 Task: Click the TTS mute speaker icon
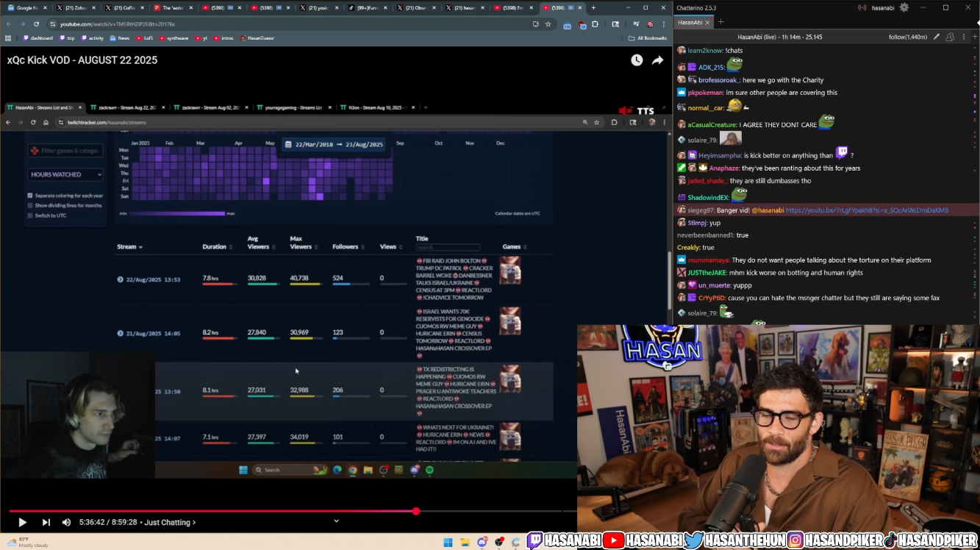pos(624,111)
